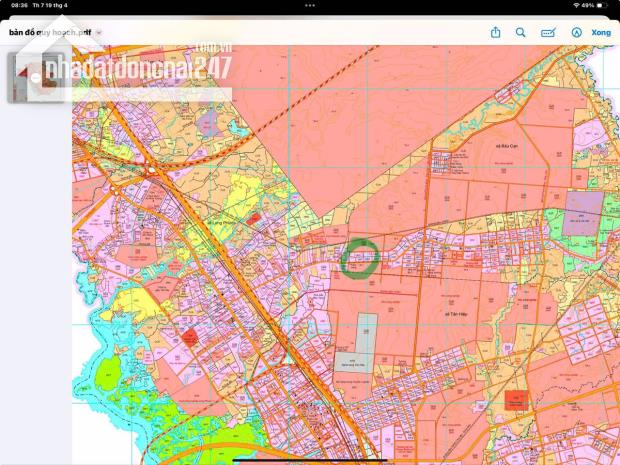Tap the green circle marker on map
This screenshot has width=620, height=465.
pos(359,257)
